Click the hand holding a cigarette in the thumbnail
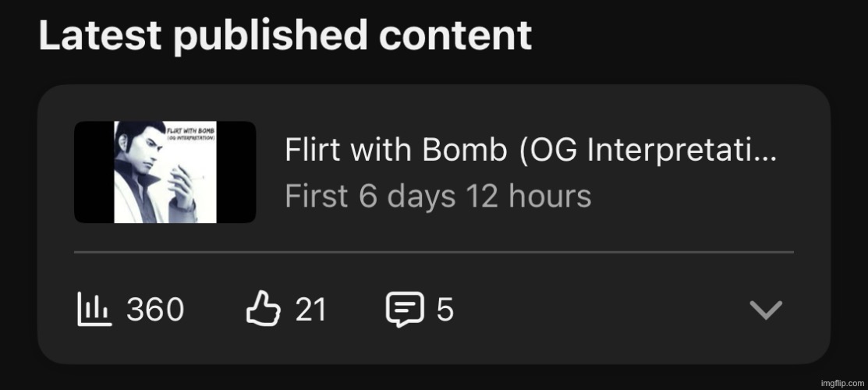Viewport: 868px width, 390px height. pyautogui.click(x=182, y=186)
